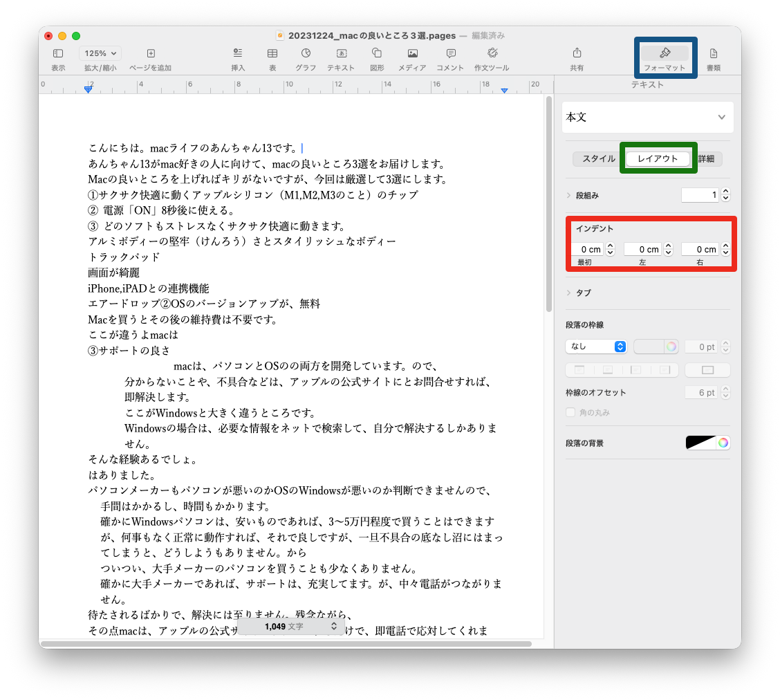The width and height of the screenshot is (780, 700).
Task: Open the 本文 paragraph style dropdown
Action: point(647,118)
